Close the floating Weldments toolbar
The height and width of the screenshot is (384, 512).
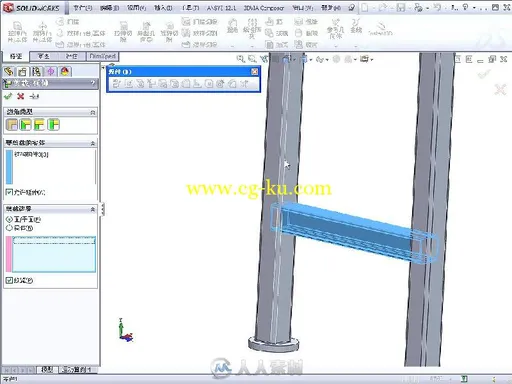point(254,71)
